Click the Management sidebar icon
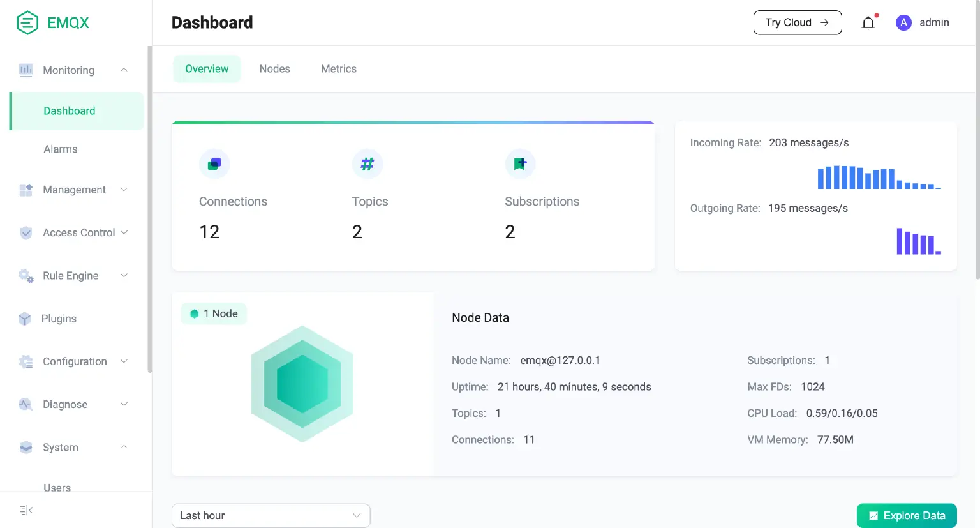Screen dimensions: 980x528 [x=26, y=190]
